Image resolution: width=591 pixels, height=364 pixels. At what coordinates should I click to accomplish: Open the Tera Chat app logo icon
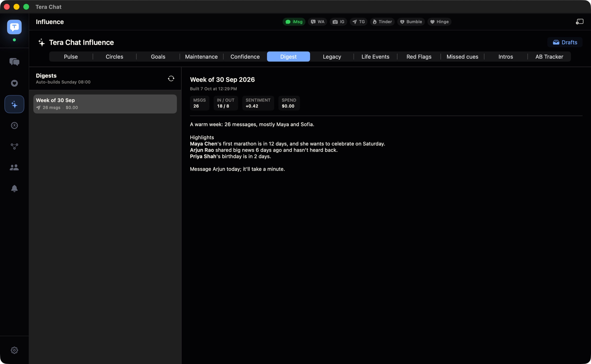coord(14,27)
